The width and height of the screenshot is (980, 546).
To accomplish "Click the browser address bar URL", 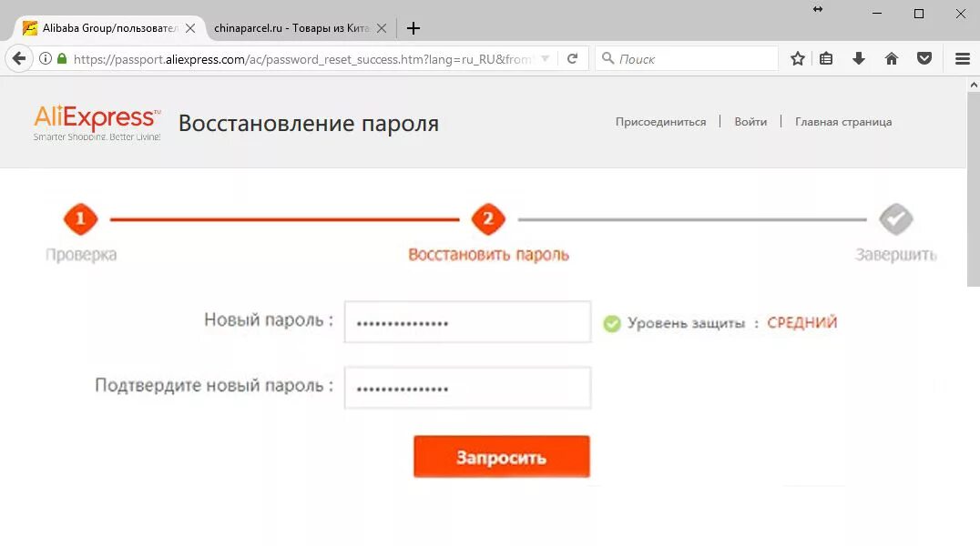I will pyautogui.click(x=301, y=59).
